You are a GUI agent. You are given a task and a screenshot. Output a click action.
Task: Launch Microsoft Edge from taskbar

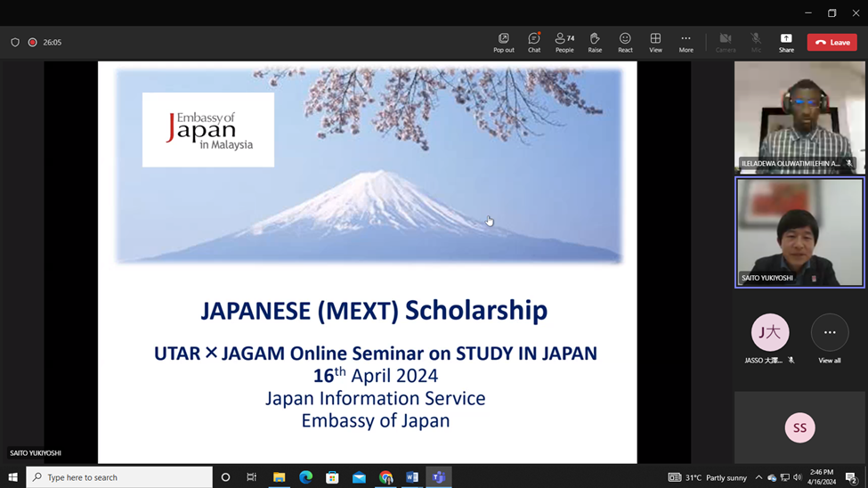305,477
